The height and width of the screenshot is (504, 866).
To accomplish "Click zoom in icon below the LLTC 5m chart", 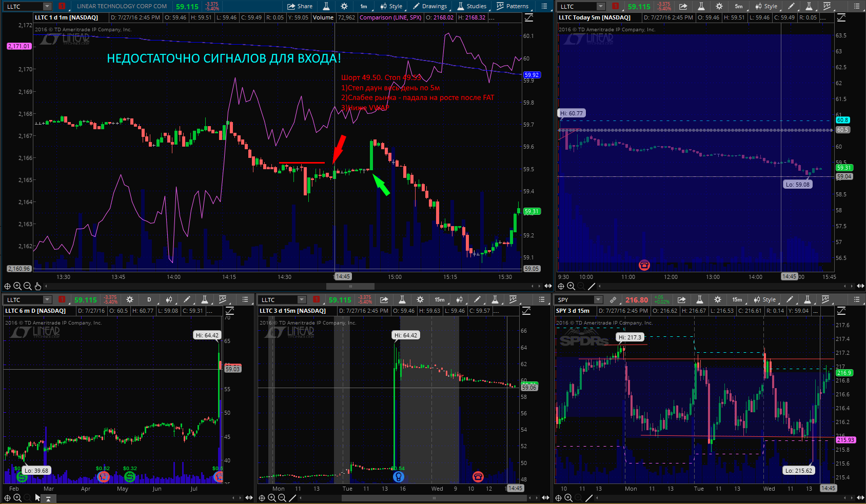I will pyautogui.click(x=571, y=286).
